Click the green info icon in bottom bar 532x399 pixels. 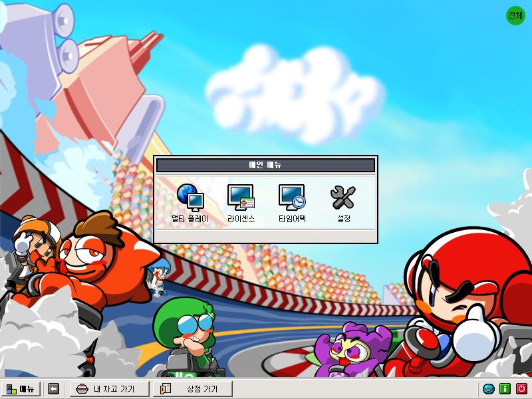pyautogui.click(x=505, y=389)
